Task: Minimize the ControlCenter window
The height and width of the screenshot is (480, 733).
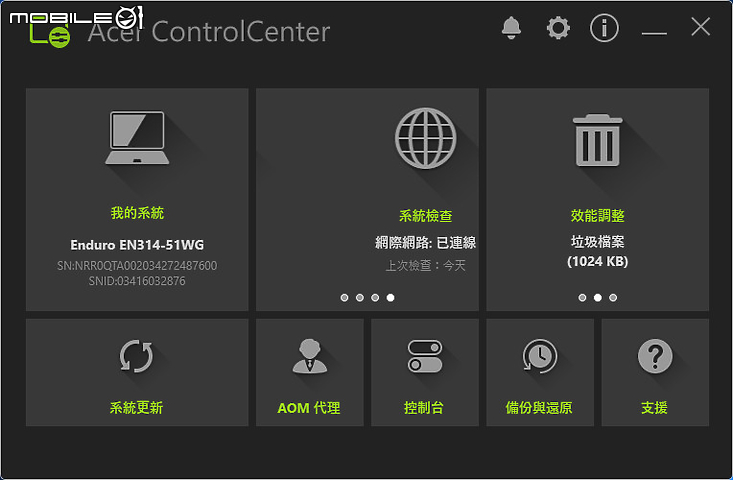Action: point(654,33)
